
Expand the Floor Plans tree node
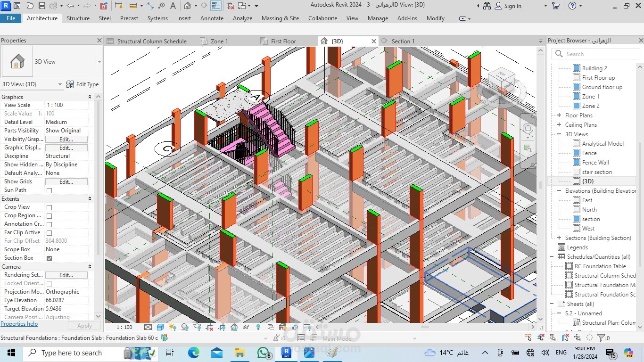tap(559, 115)
